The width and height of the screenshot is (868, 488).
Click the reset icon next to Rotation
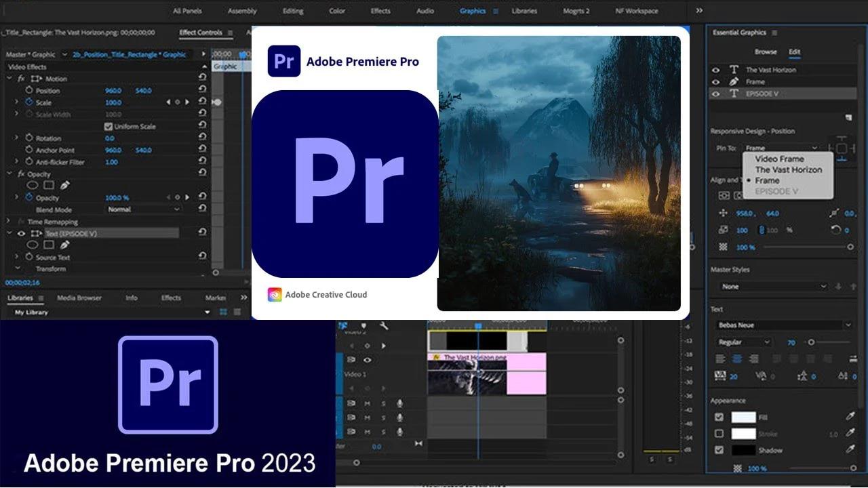click(201, 136)
